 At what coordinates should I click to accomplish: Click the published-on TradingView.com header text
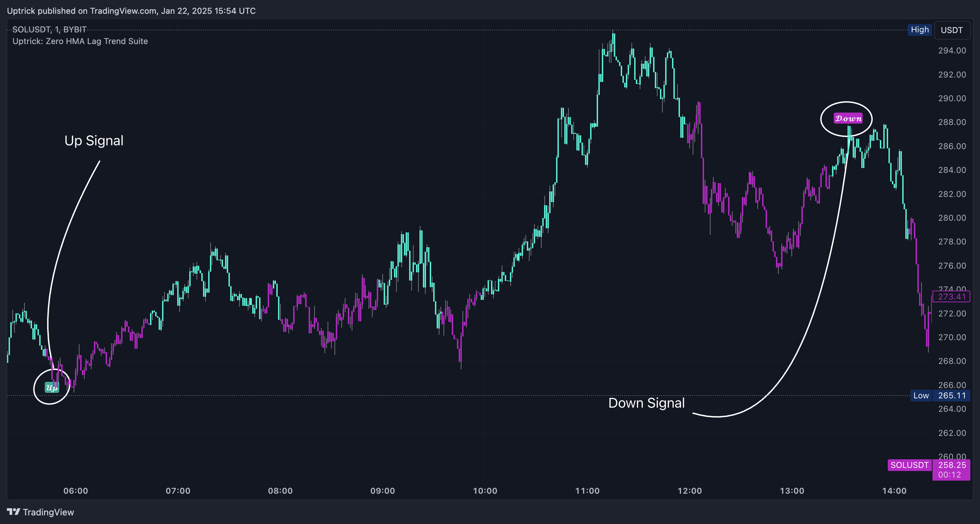(x=131, y=11)
